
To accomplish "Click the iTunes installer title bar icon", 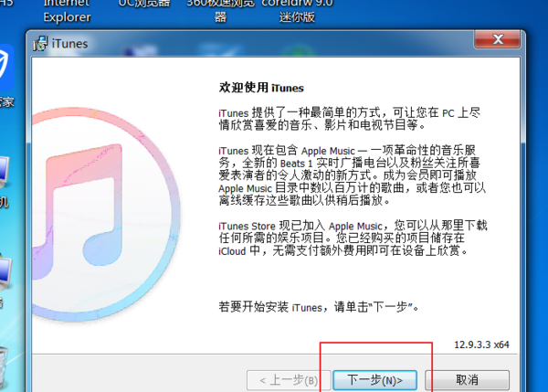I will pyautogui.click(x=40, y=44).
